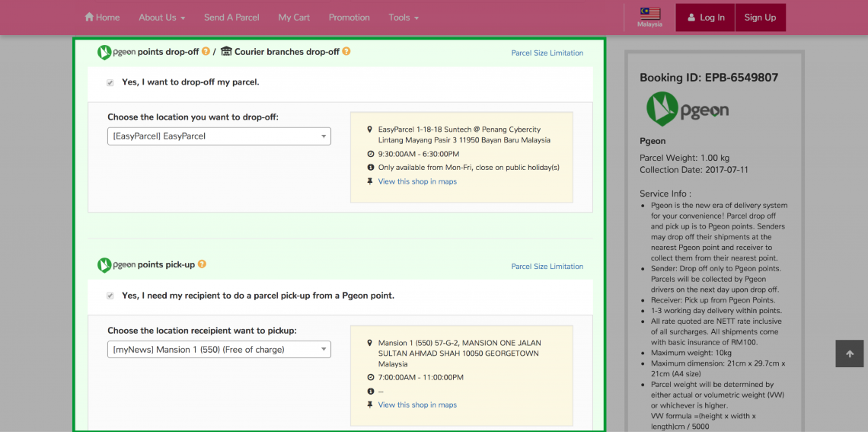
Task: Open the recipient pickup location dropdown
Action: (x=219, y=350)
